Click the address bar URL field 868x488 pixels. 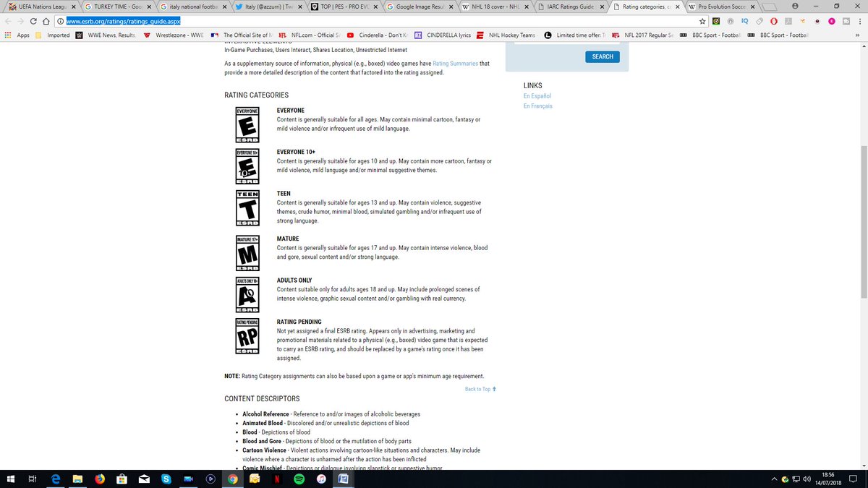click(376, 22)
